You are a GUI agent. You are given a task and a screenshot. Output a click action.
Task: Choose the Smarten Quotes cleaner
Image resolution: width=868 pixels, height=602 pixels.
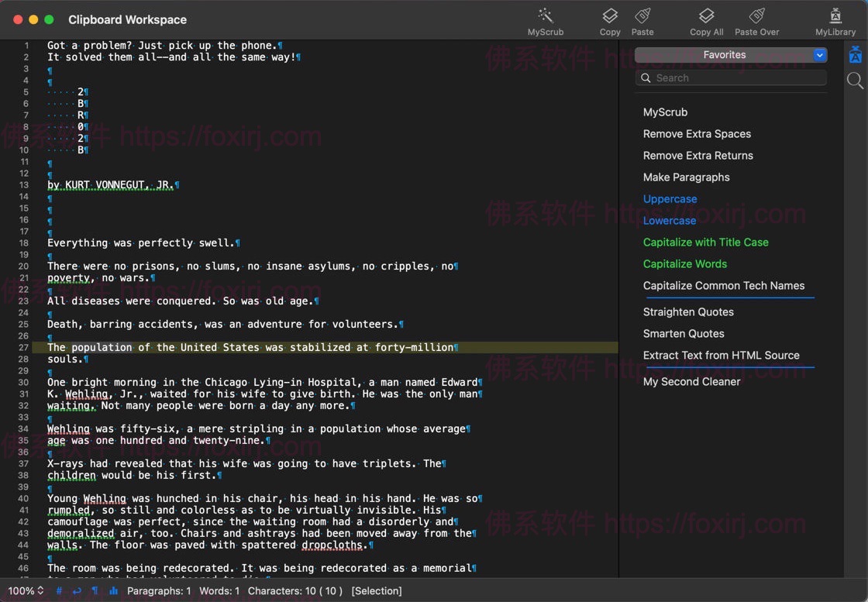pos(684,334)
